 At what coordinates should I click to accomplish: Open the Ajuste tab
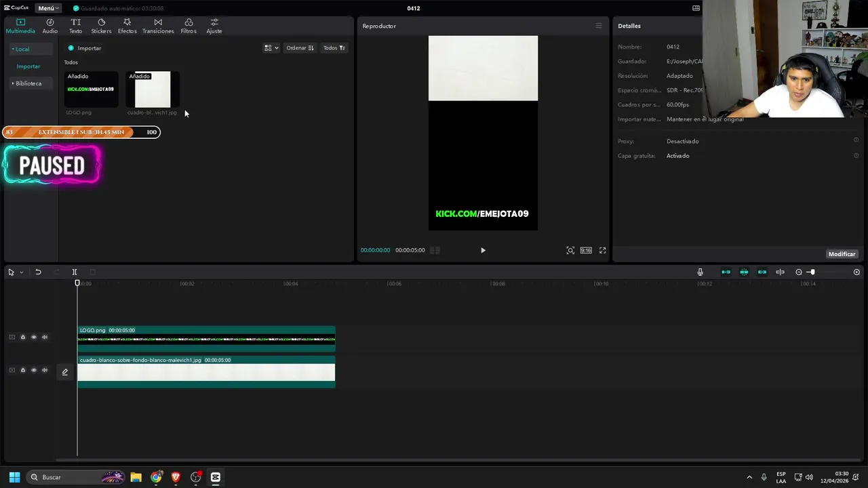[214, 26]
